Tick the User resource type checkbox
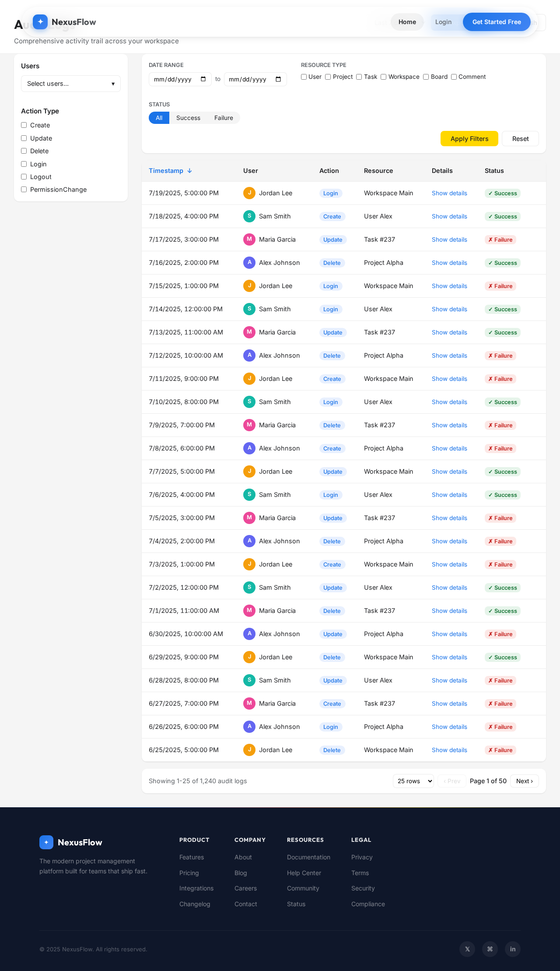The width and height of the screenshot is (560, 971). click(x=304, y=77)
